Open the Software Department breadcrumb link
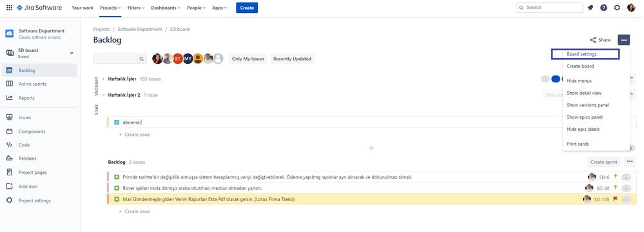The width and height of the screenshot is (644, 232). pyautogui.click(x=140, y=29)
